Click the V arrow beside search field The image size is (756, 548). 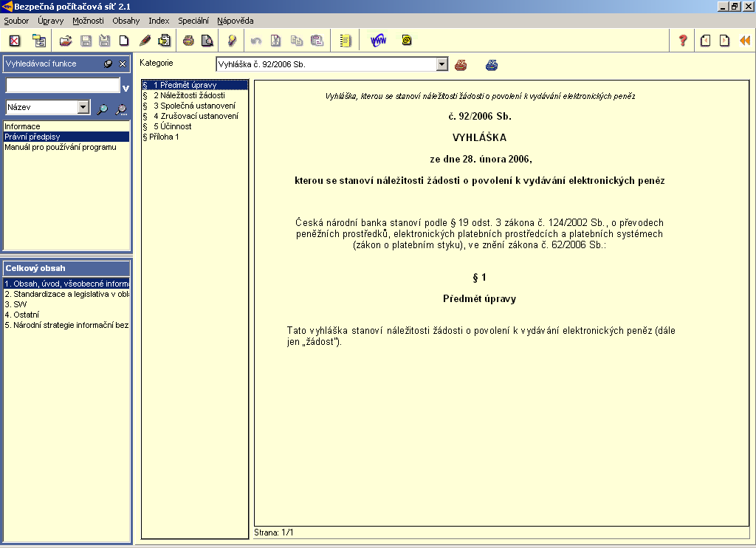(x=126, y=88)
